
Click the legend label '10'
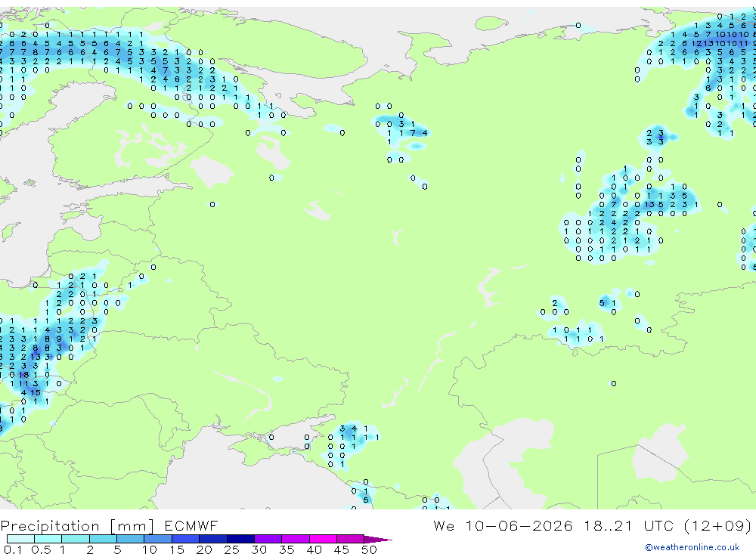[x=150, y=549]
